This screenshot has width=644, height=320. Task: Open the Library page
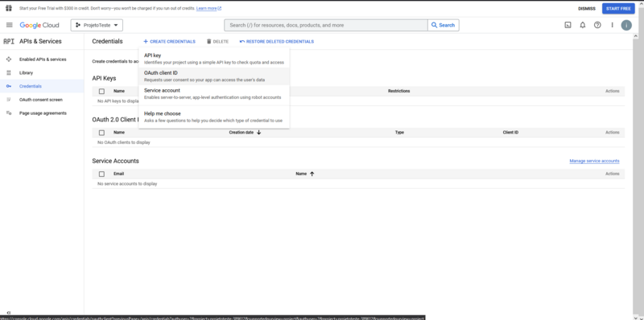click(x=26, y=72)
